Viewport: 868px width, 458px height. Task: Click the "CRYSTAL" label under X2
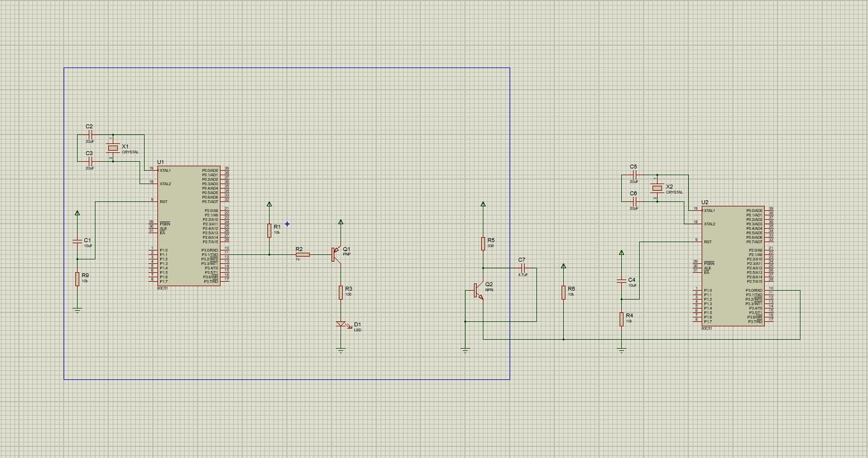(674, 192)
